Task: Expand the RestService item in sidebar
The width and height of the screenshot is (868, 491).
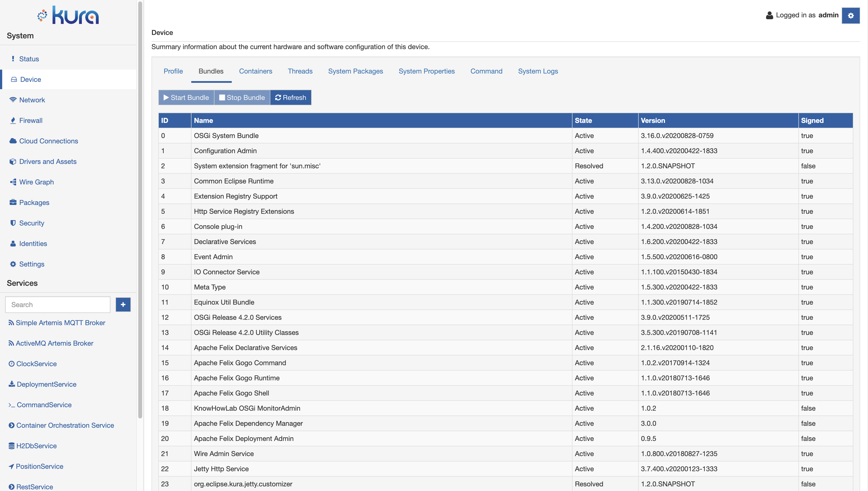Action: 11,486
